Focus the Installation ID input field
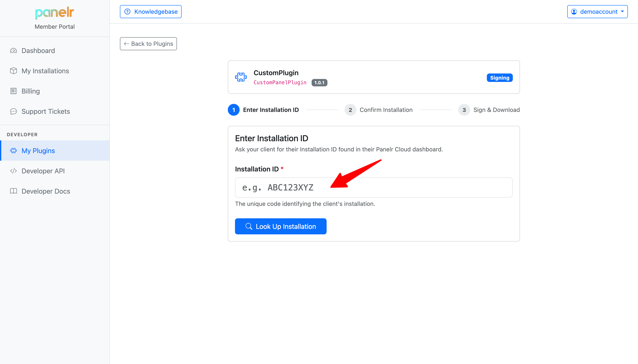 point(374,187)
